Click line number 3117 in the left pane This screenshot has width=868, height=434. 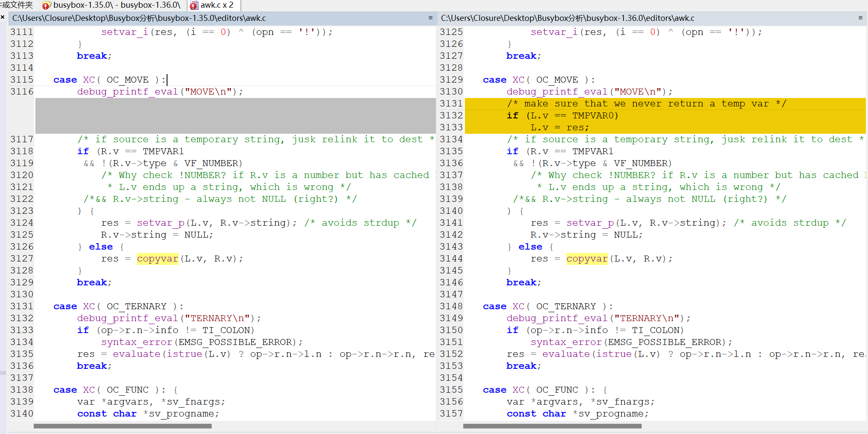tap(22, 139)
